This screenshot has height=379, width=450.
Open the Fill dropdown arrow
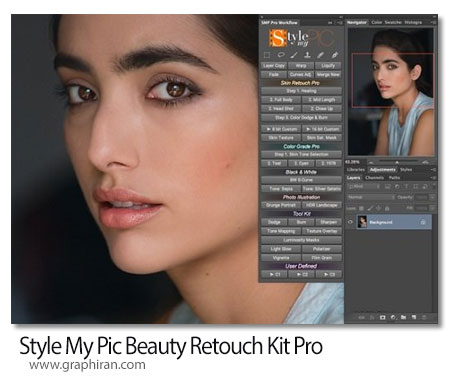(432, 208)
